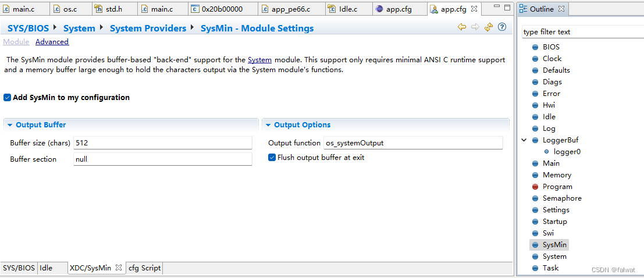Open System breadcrumb dropdown arrow
This screenshot has width=644, height=278.
101,27
